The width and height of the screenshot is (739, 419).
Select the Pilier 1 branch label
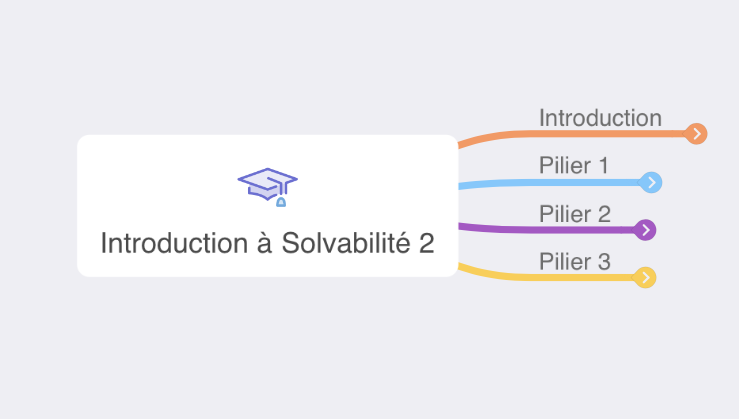573,165
